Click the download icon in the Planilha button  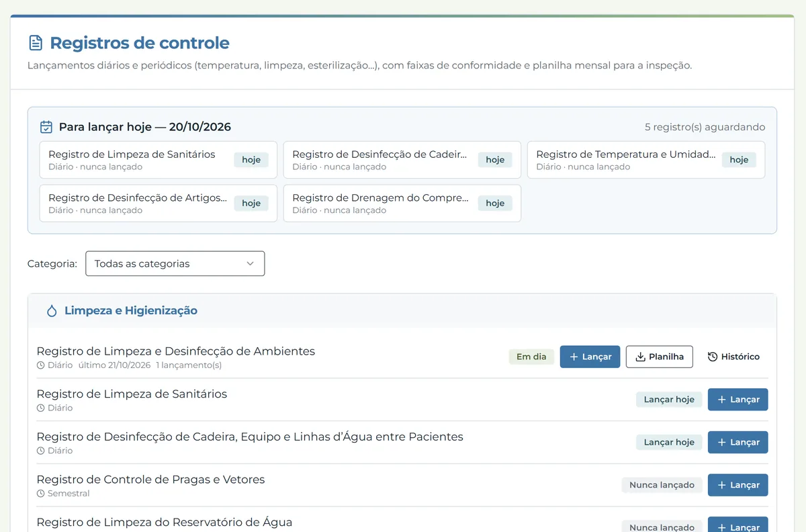coord(640,357)
